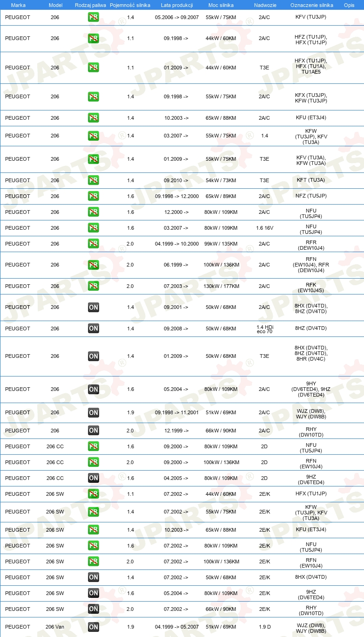Select the '99kW / 135KM' power cell
Image resolution: width=364 pixels, height=637 pixels.
[221, 244]
